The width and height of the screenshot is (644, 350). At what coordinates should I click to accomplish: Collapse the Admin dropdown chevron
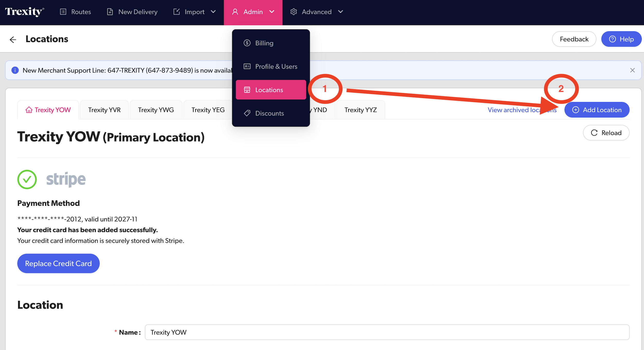272,12
